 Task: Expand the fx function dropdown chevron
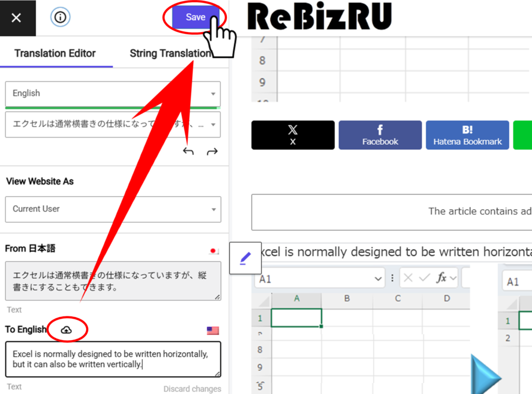pyautogui.click(x=453, y=279)
